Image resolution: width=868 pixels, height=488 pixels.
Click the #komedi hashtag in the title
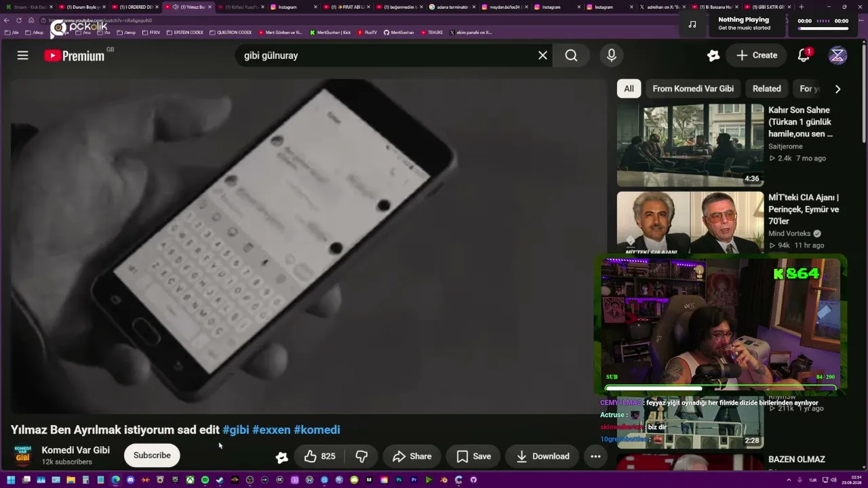coord(317,430)
